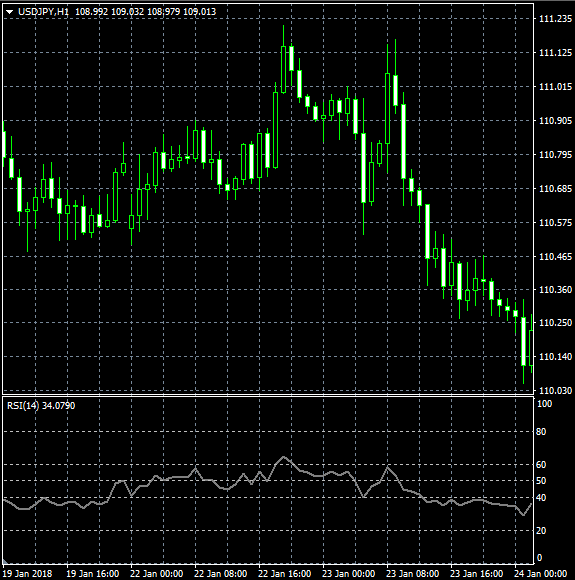The width and height of the screenshot is (575, 580).
Task: Select the 110.030 label on price scale
Action: (x=555, y=390)
